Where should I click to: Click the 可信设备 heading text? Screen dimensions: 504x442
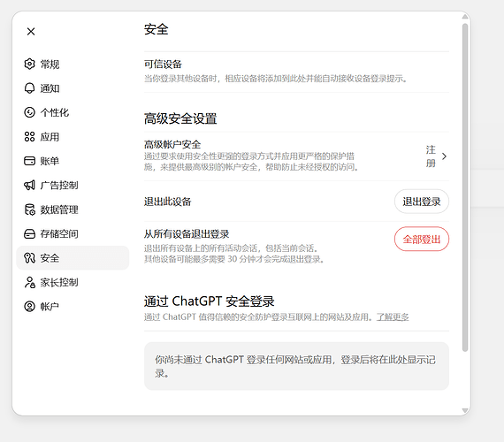pos(163,64)
